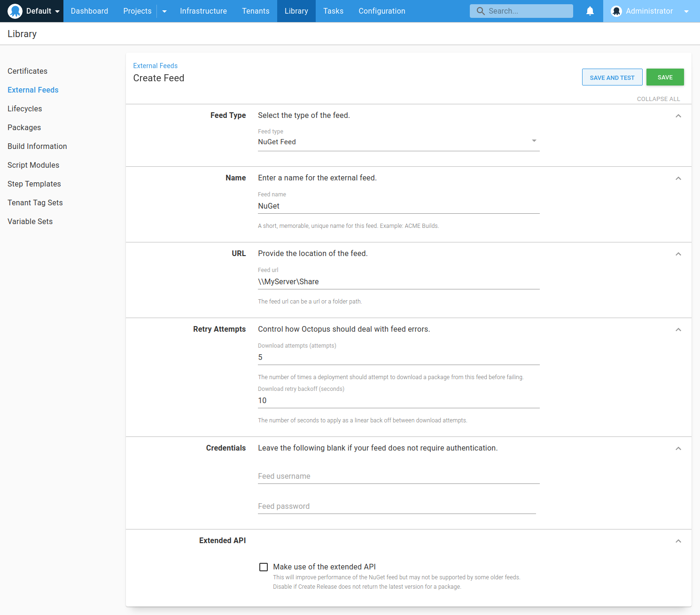The height and width of the screenshot is (615, 700).
Task: Open the Configuration menu item
Action: point(381,11)
